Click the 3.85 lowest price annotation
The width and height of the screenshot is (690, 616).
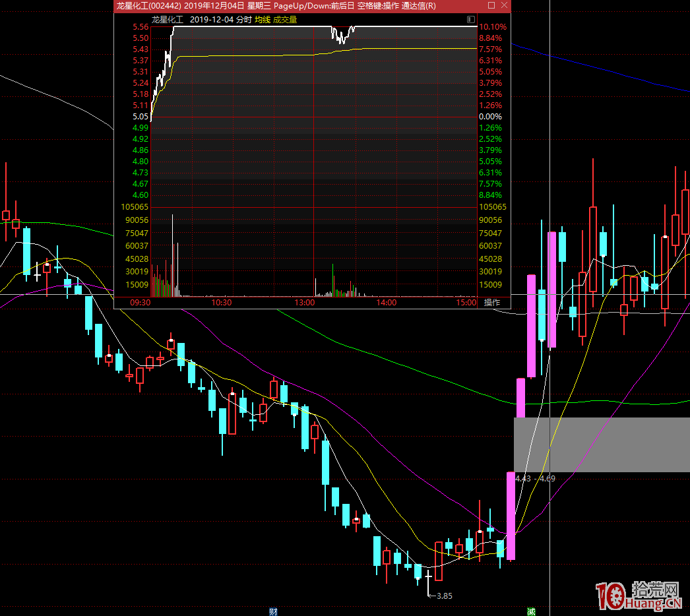444,596
